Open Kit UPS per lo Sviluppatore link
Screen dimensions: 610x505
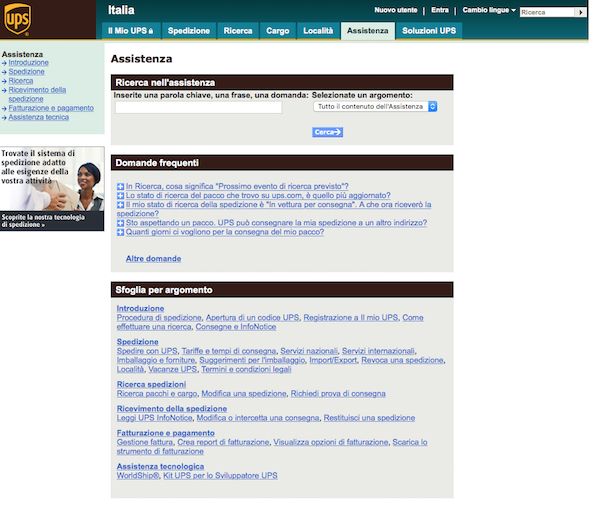220,475
